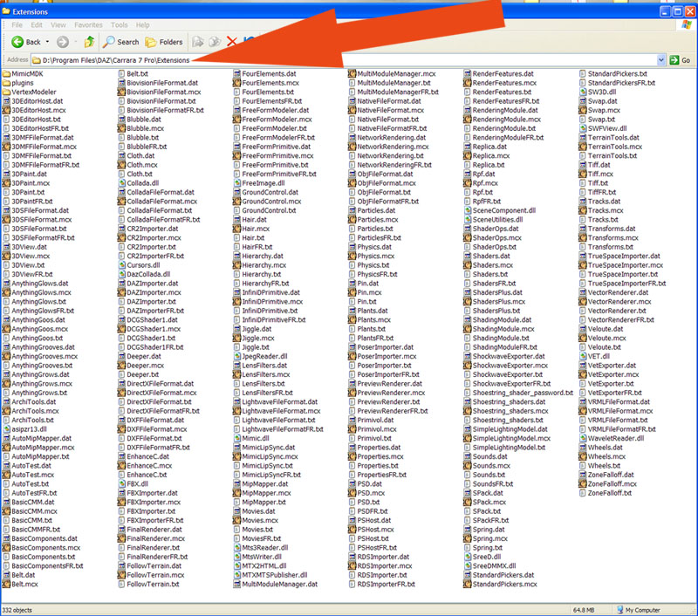Select StandardPickers.mcx file
Image resolution: width=698 pixels, height=616 pixels.
500,585
